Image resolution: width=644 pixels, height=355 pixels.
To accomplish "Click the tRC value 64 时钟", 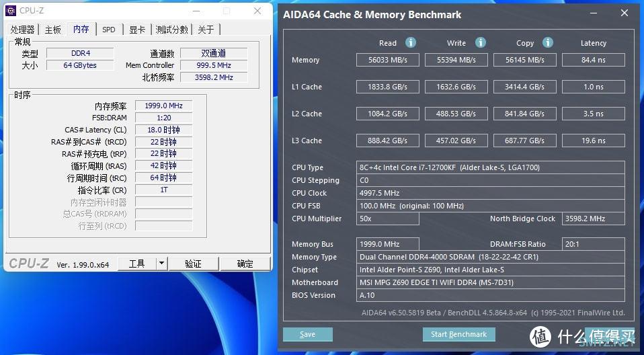I will coord(163,178).
